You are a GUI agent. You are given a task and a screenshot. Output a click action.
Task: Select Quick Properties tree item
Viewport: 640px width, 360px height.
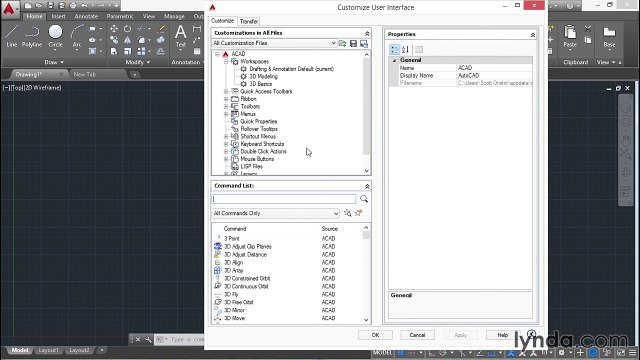tap(259, 122)
